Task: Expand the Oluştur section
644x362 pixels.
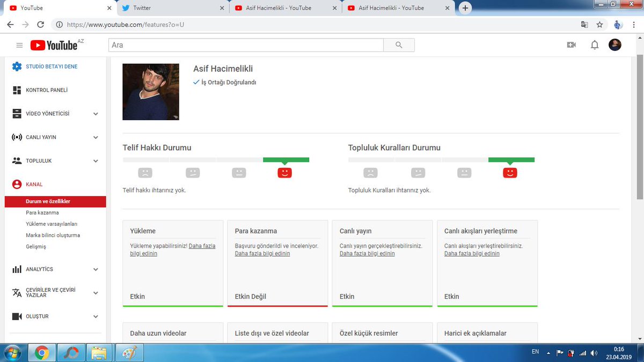Action: tap(96, 316)
